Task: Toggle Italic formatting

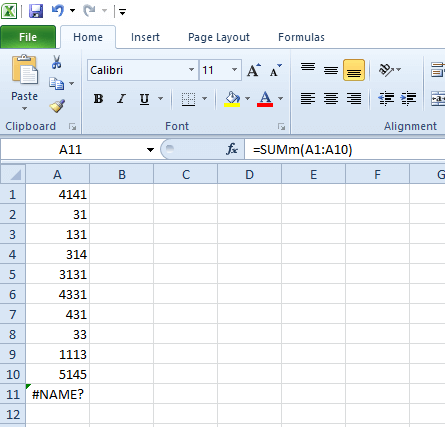Action: pos(121,99)
